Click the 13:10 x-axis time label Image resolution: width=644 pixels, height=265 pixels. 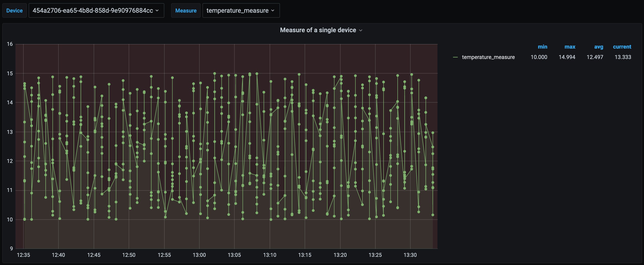270,255
